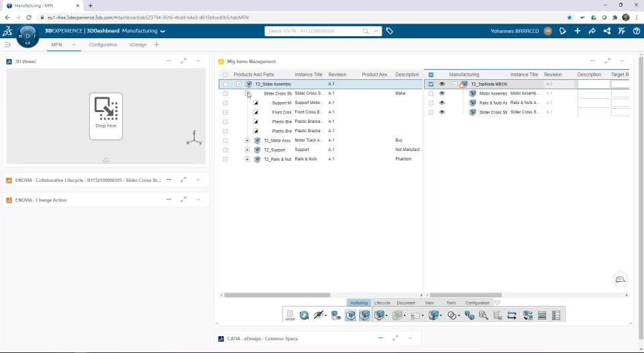This screenshot has width=644, height=353.
Task: Toggle visibility eye for Rails & Nuts As row
Action: coord(442,103)
